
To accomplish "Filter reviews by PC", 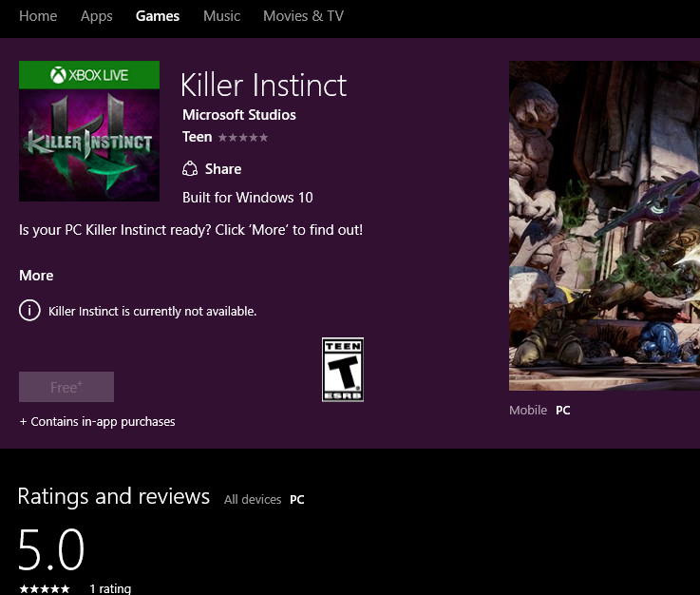I will click(x=297, y=499).
